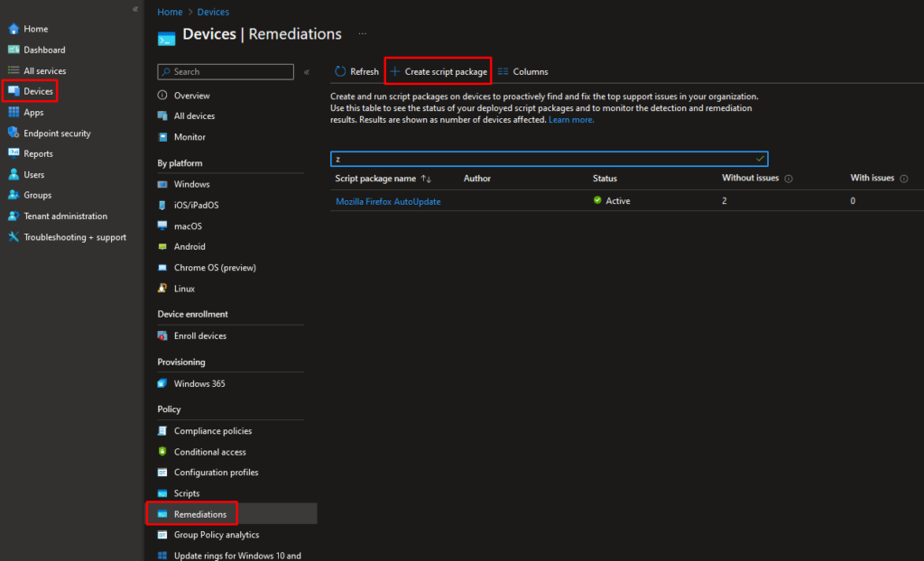This screenshot has width=924, height=561.
Task: Select Remediations menu item
Action: click(x=231, y=514)
